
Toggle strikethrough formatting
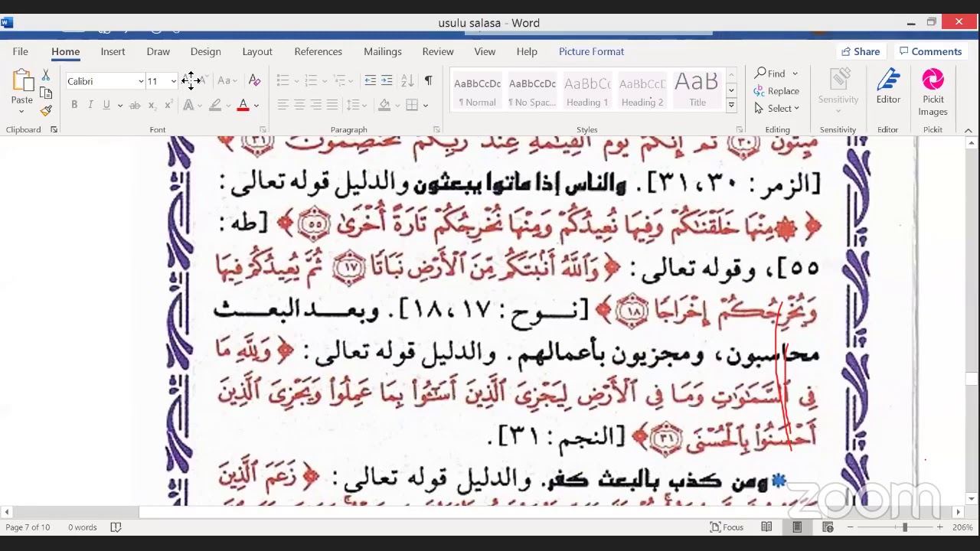(x=135, y=105)
